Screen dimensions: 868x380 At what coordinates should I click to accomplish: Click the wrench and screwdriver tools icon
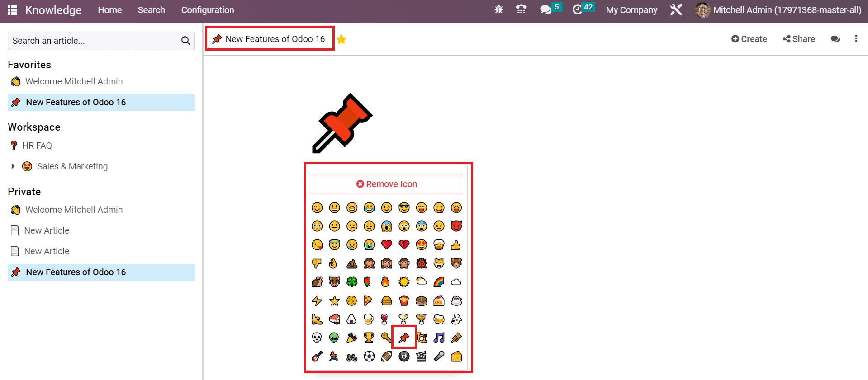coord(676,10)
